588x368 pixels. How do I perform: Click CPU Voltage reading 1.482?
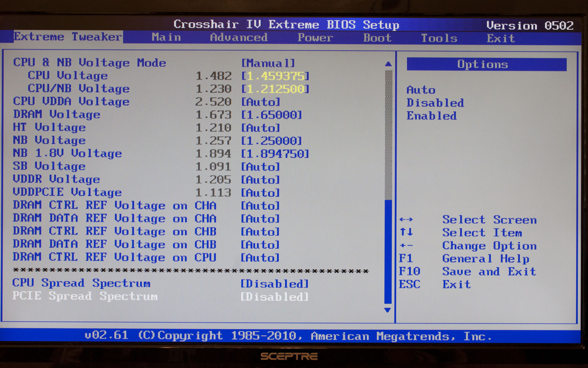213,76
